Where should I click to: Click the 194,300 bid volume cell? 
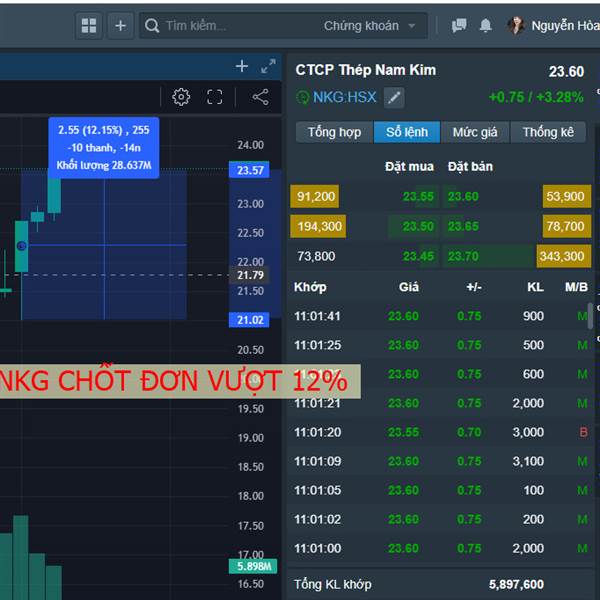[318, 226]
